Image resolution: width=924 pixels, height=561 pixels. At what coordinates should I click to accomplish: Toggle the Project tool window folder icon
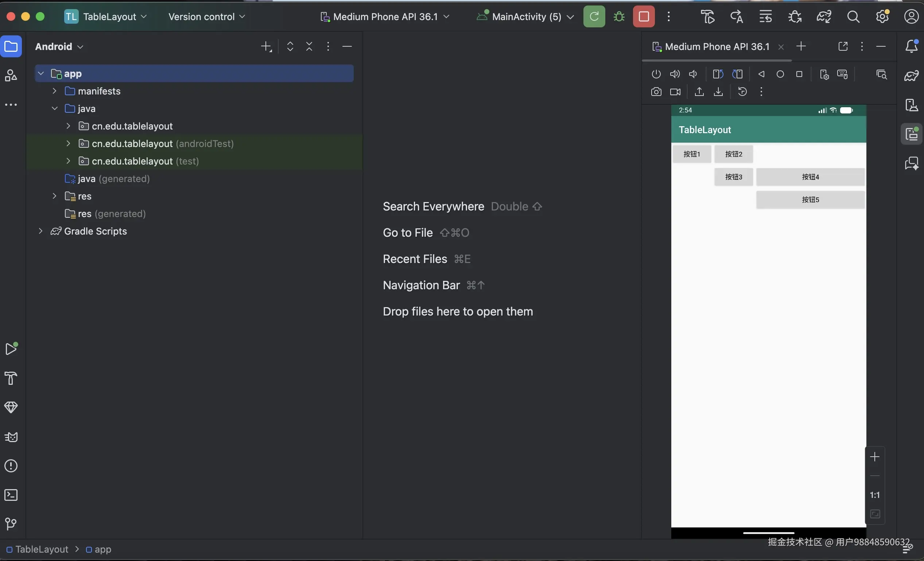click(11, 47)
